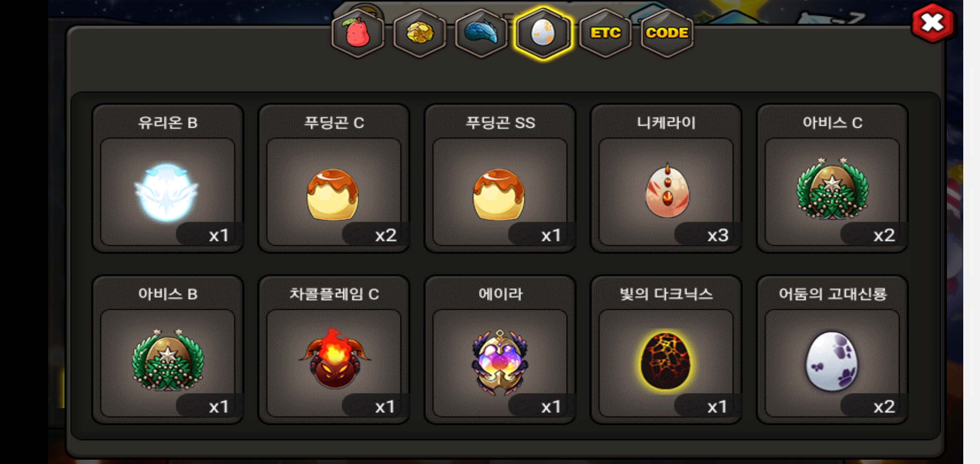The height and width of the screenshot is (464, 980).
Task: Click the 차콜플레임 C item title
Action: coord(334,294)
